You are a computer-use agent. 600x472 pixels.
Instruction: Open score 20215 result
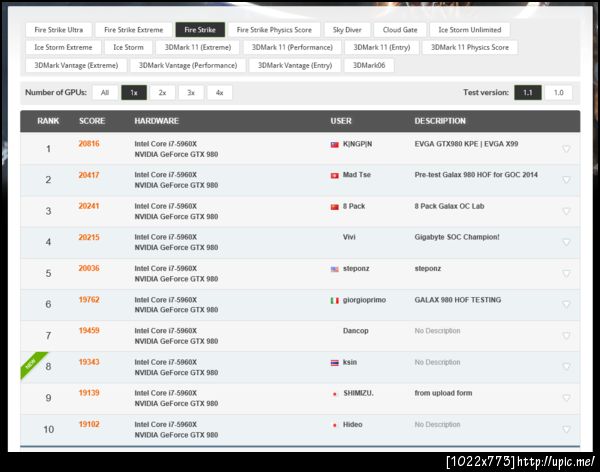point(89,237)
